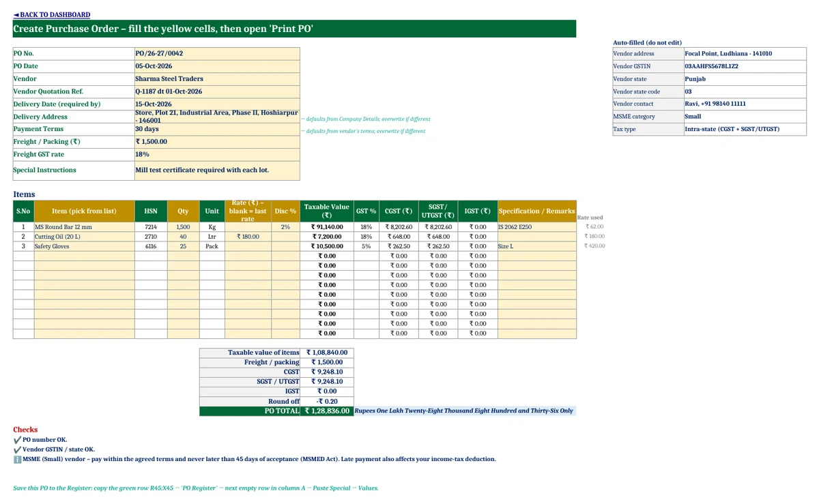Select the Unit cell Pack
The width and height of the screenshot is (819, 504).
click(x=212, y=246)
